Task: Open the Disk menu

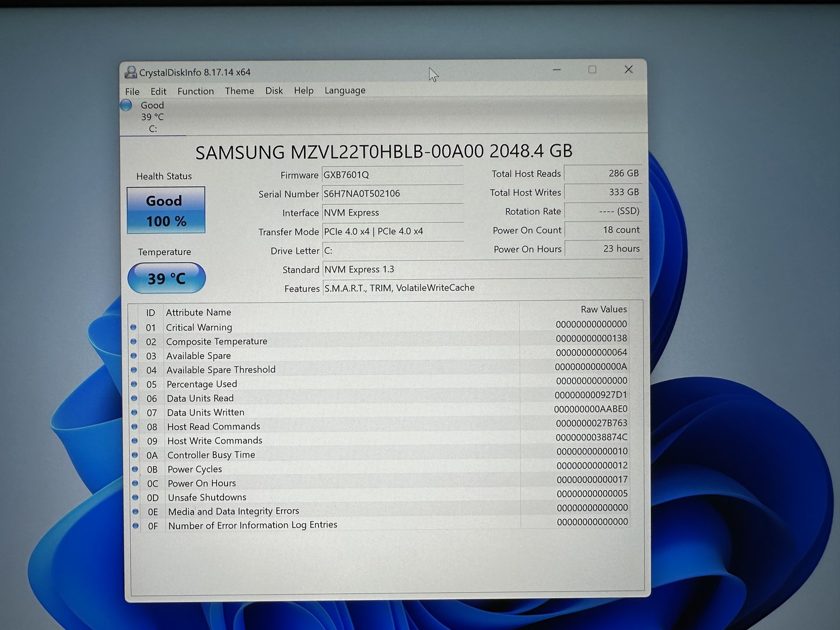Action: 274,91
